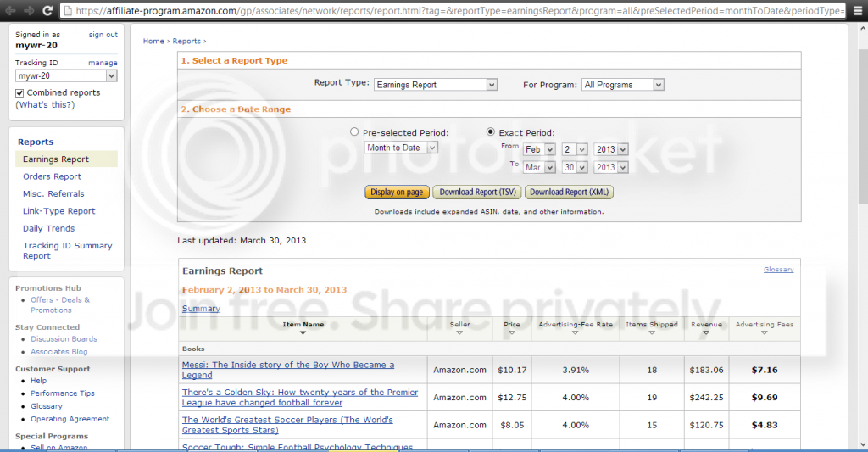
Task: Sort by Advertising-Fee Rate column arrow
Action: (576, 333)
